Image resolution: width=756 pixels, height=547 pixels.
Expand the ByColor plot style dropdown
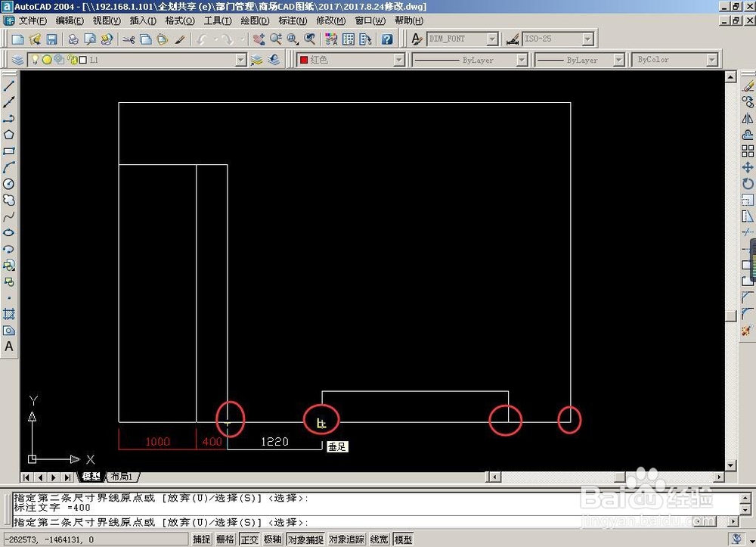pyautogui.click(x=711, y=60)
